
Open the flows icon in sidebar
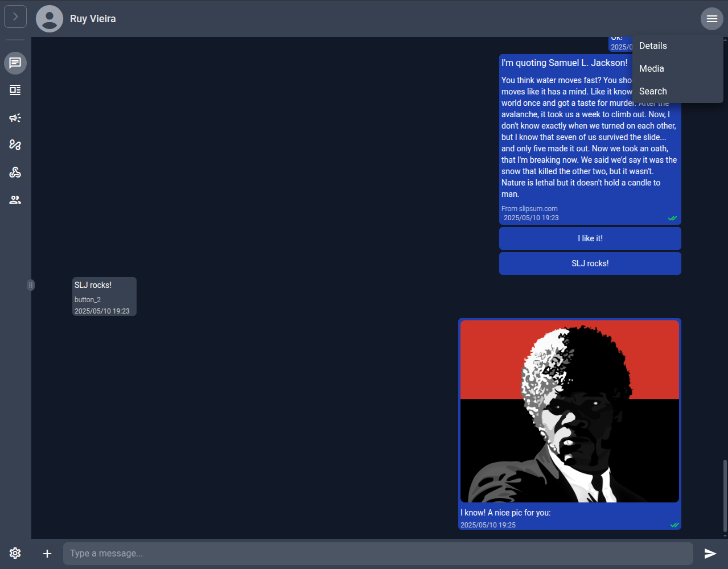[15, 145]
